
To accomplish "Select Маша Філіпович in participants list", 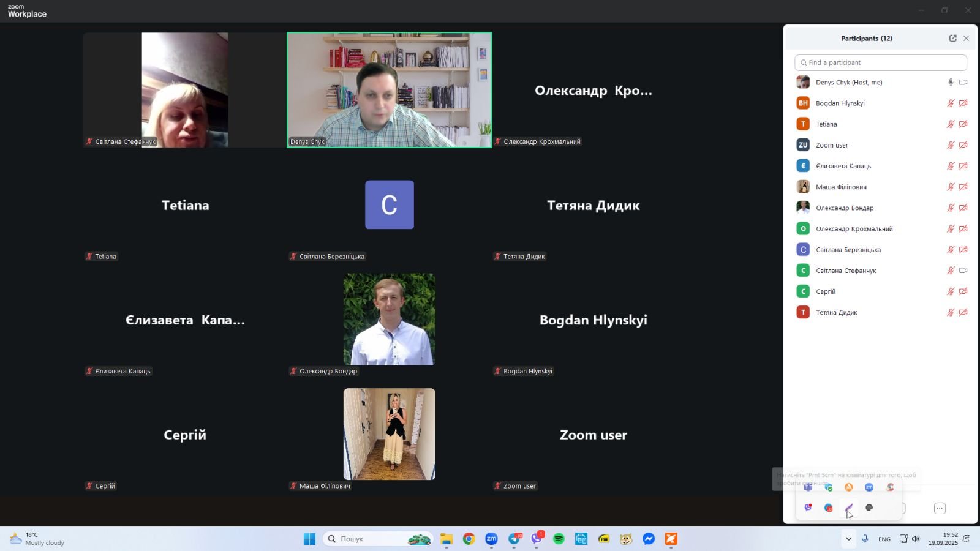I will click(841, 187).
